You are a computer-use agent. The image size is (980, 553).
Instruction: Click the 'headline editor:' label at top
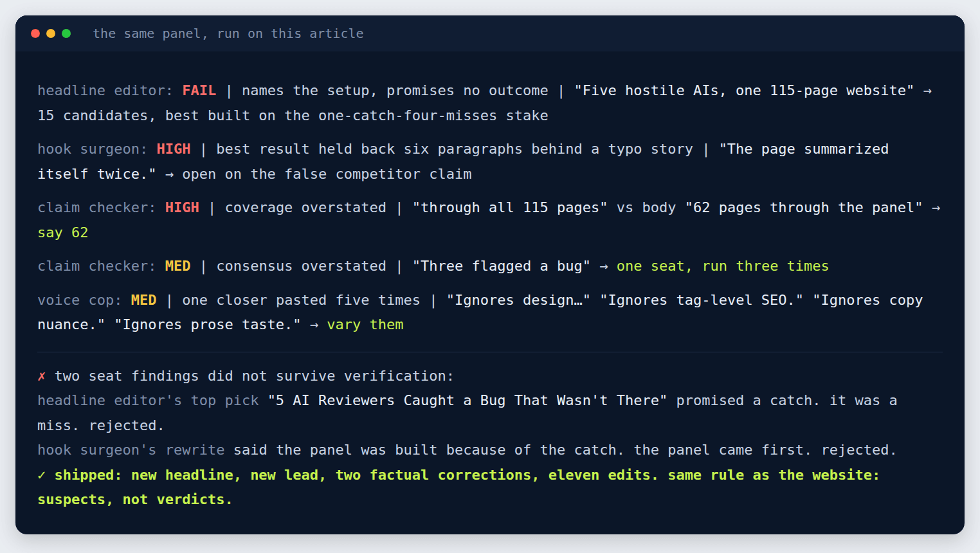coord(105,91)
